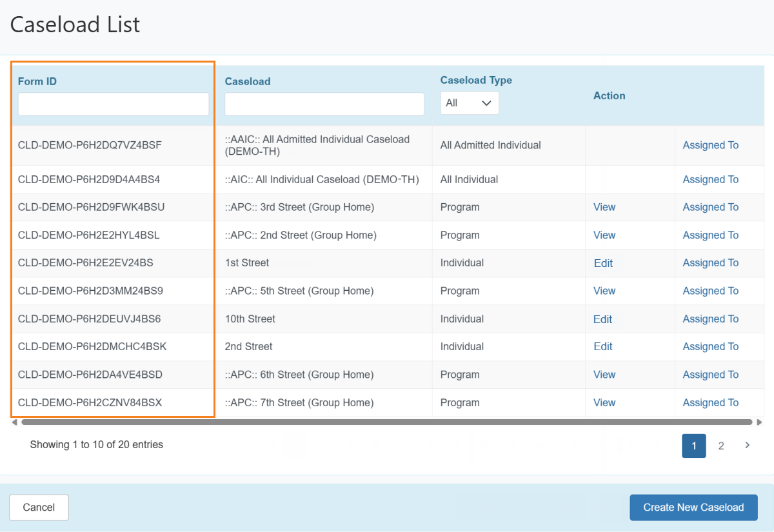This screenshot has height=532, width=774.
Task: Open Assigned To for ::APC:: 2nd Street row
Action: coord(711,235)
